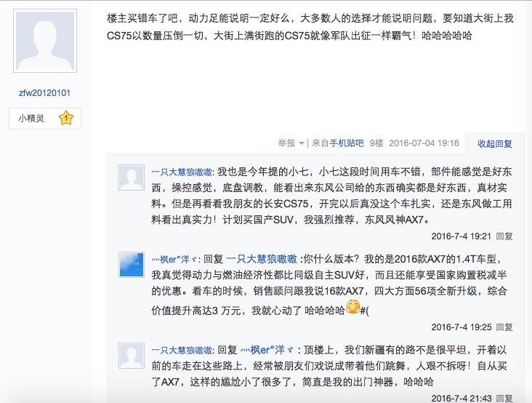Click avatar of first 一只大慧狼嗷嗷 reply
The width and height of the screenshot is (532, 403).
tap(132, 177)
